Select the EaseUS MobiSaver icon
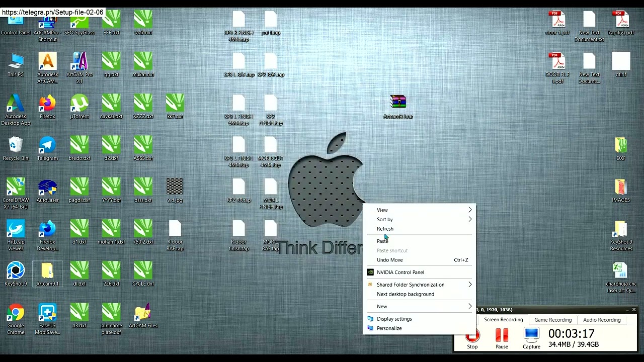Screen dimensions: 644x362 click(47, 319)
